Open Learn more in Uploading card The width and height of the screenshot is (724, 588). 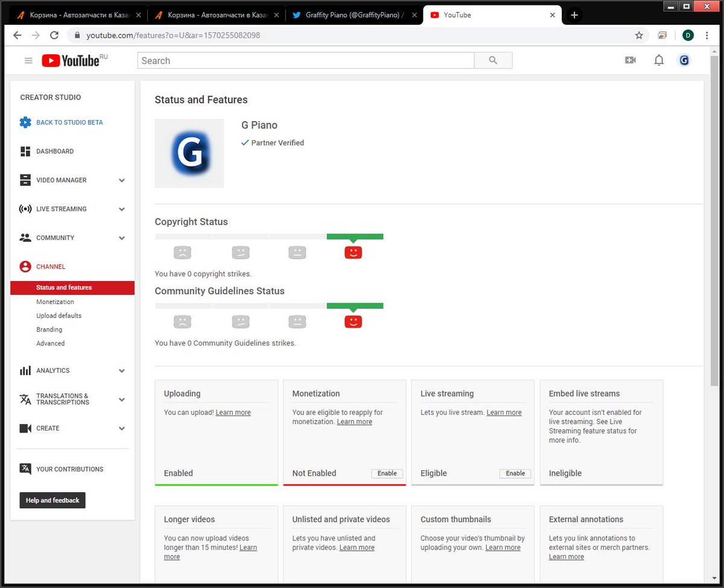point(233,413)
